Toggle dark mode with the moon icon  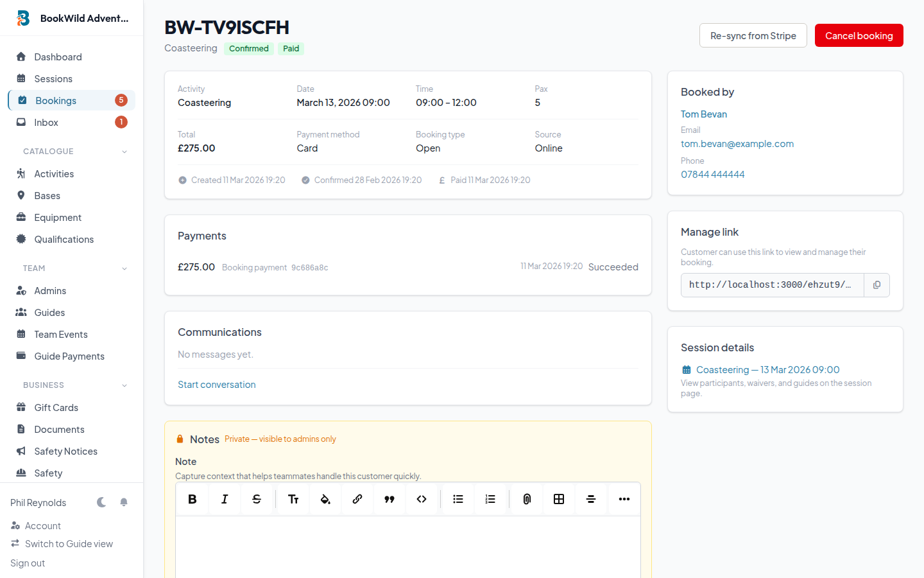click(x=101, y=502)
